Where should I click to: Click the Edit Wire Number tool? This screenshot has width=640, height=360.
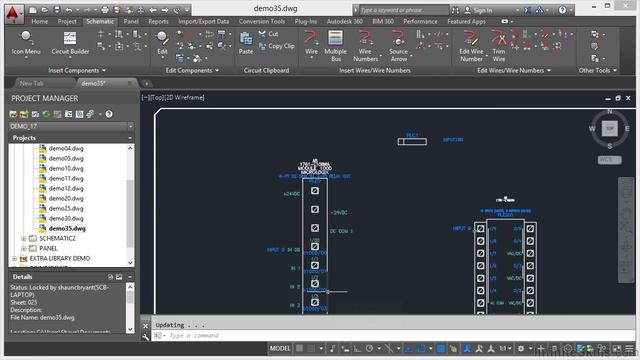pos(471,46)
